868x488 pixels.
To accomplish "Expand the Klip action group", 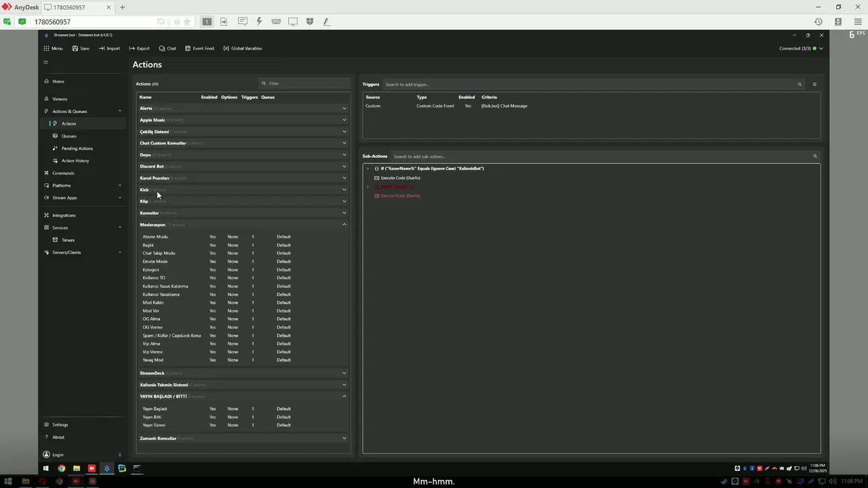I will pyautogui.click(x=344, y=201).
